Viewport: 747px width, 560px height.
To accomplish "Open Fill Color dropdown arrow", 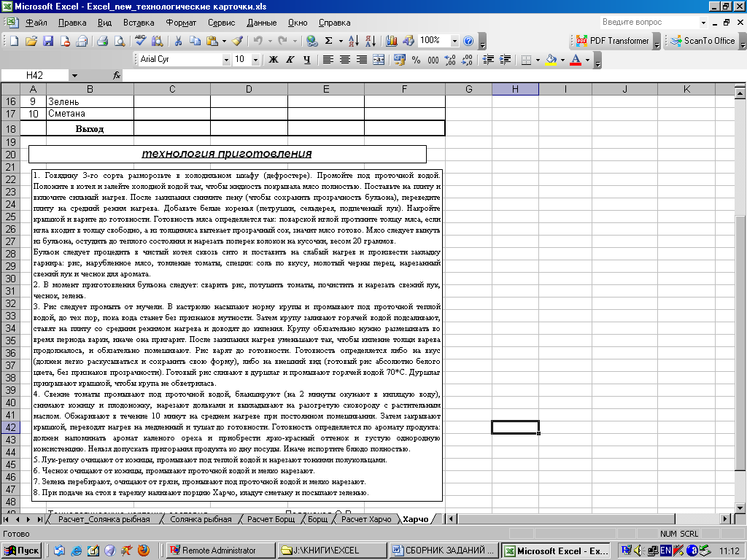I will tap(562, 60).
